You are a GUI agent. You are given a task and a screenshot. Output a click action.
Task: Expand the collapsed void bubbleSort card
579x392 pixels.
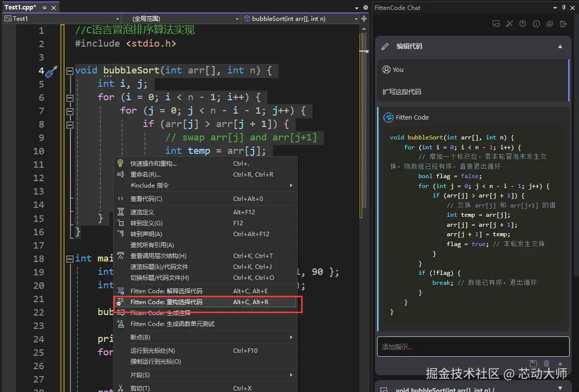coord(560,388)
